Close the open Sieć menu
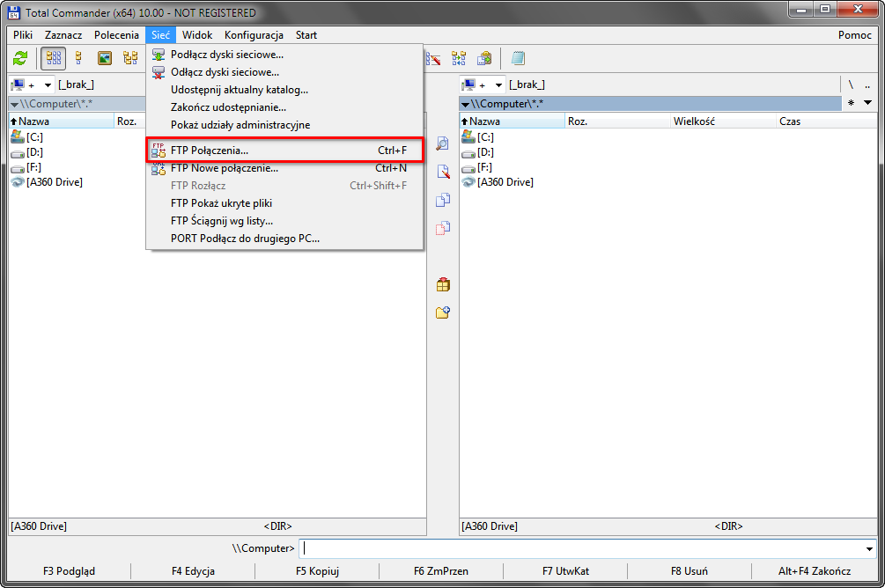This screenshot has height=588, width=885. click(x=160, y=35)
